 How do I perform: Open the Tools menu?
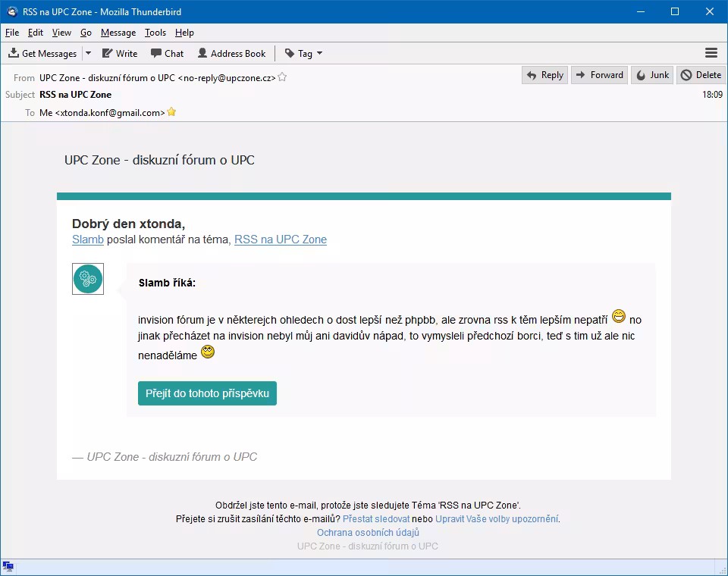pyautogui.click(x=155, y=33)
